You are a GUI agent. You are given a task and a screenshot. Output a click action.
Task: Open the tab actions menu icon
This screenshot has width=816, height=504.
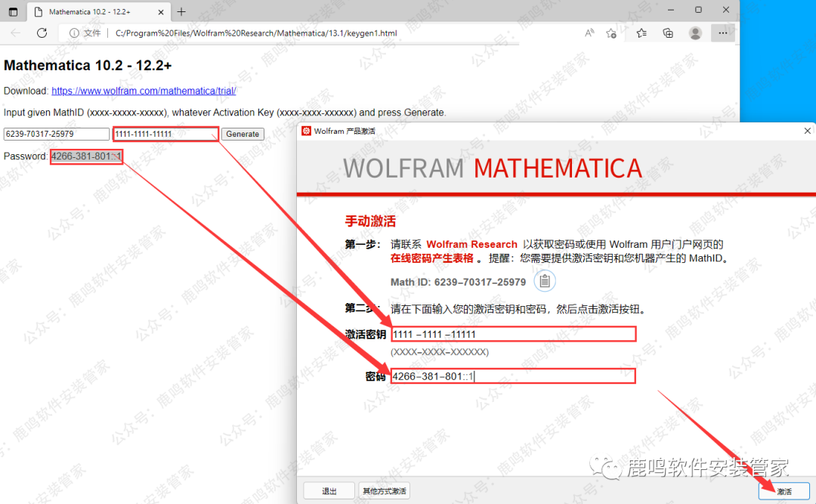pyautogui.click(x=13, y=11)
